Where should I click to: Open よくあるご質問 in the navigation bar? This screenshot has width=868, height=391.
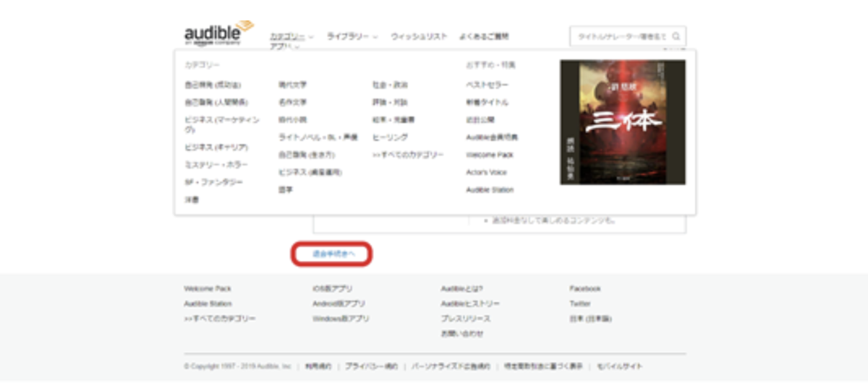pos(484,36)
